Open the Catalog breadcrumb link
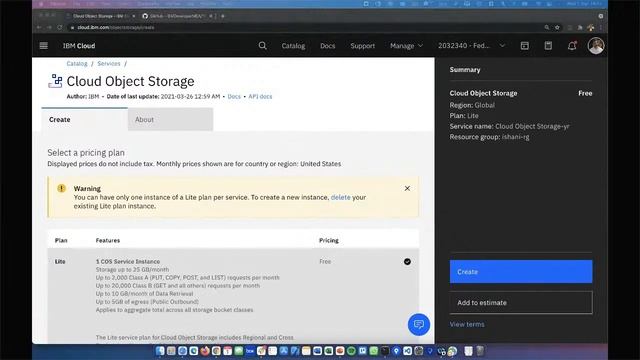 77,64
